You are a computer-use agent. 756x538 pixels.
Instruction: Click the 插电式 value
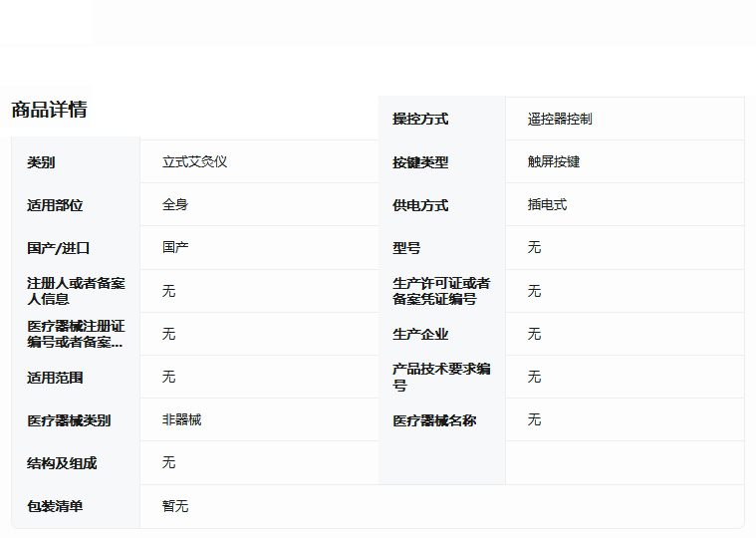click(x=547, y=205)
